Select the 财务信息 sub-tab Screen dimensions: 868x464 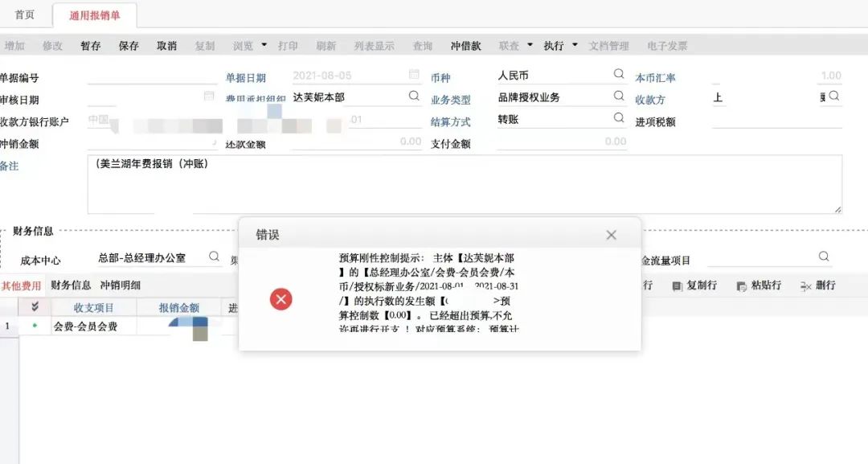71,285
